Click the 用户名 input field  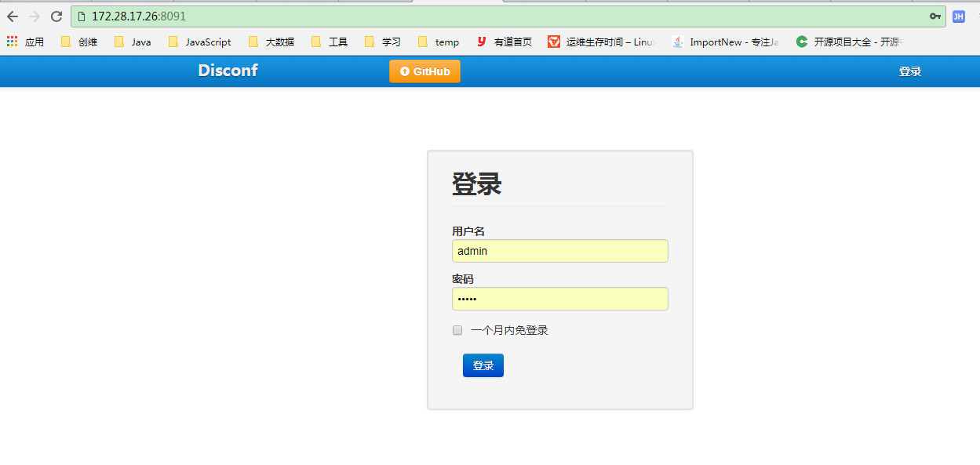tap(560, 251)
